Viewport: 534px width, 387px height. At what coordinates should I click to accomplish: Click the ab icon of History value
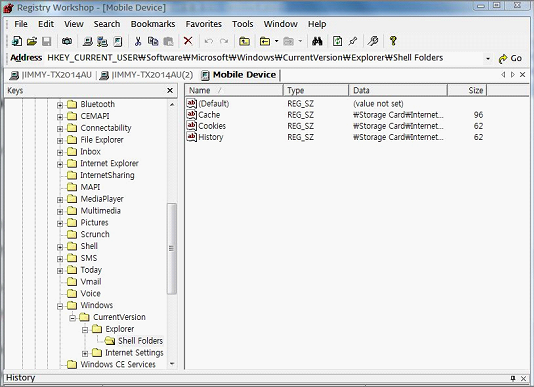point(192,137)
